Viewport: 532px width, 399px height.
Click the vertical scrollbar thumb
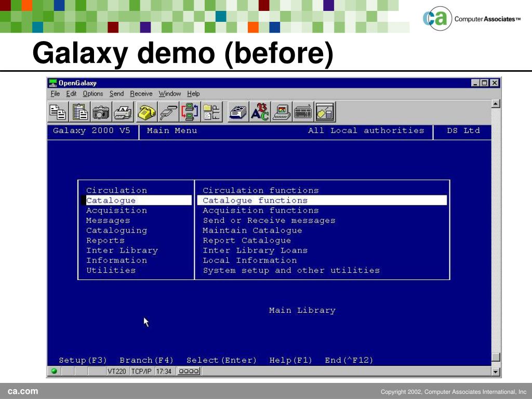[496, 357]
